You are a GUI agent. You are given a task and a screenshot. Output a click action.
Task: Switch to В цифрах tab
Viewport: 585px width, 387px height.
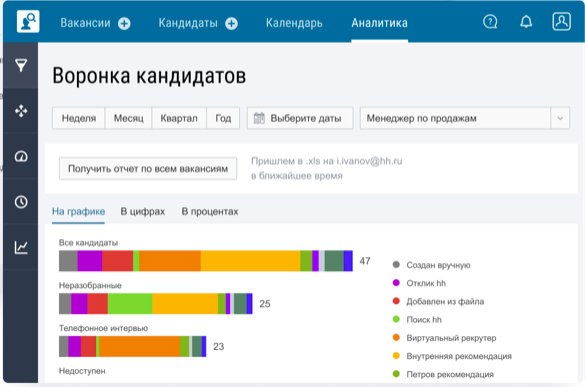pyautogui.click(x=143, y=212)
